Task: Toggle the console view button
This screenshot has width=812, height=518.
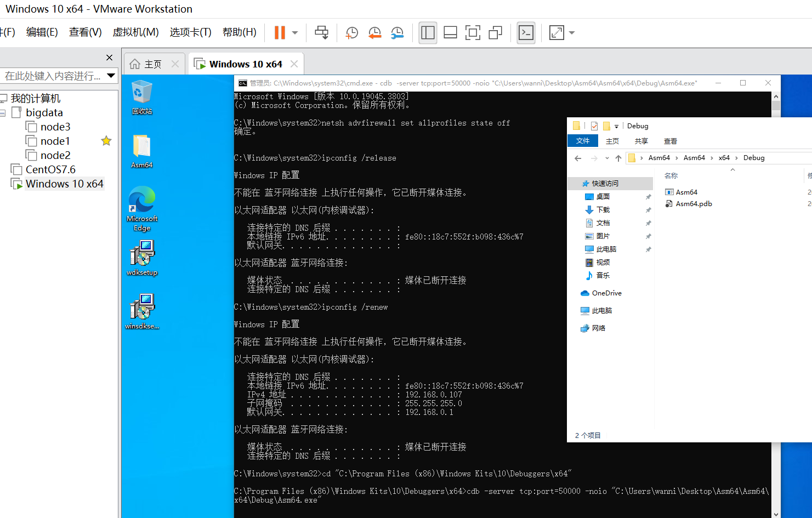Action: click(526, 33)
